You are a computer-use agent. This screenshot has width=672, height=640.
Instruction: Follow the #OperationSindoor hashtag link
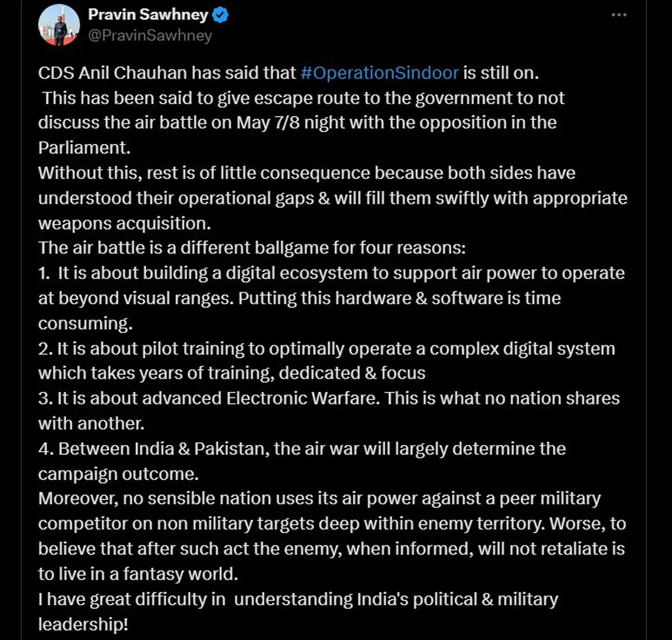380,73
